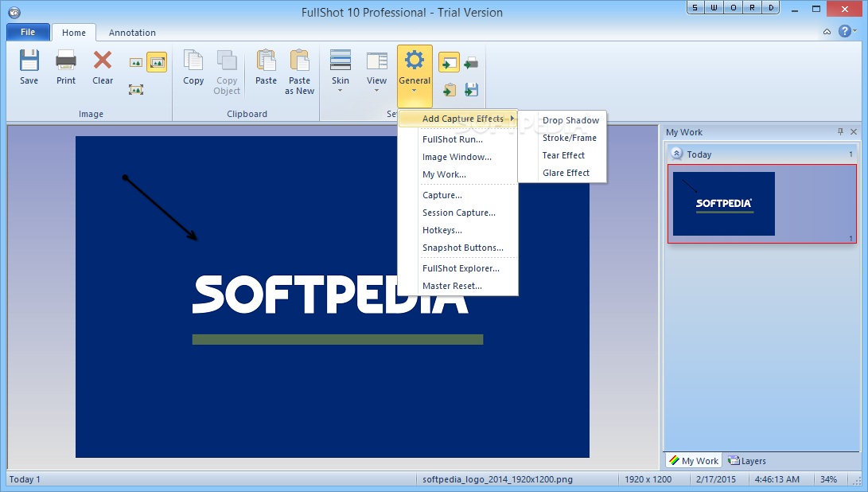Viewport: 868px width, 492px height.
Task: Click the 34% zoom value in status bar
Action: point(828,479)
